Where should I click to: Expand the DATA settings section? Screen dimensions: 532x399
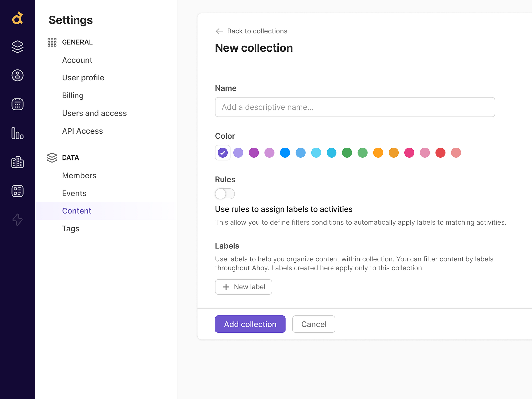tap(70, 157)
